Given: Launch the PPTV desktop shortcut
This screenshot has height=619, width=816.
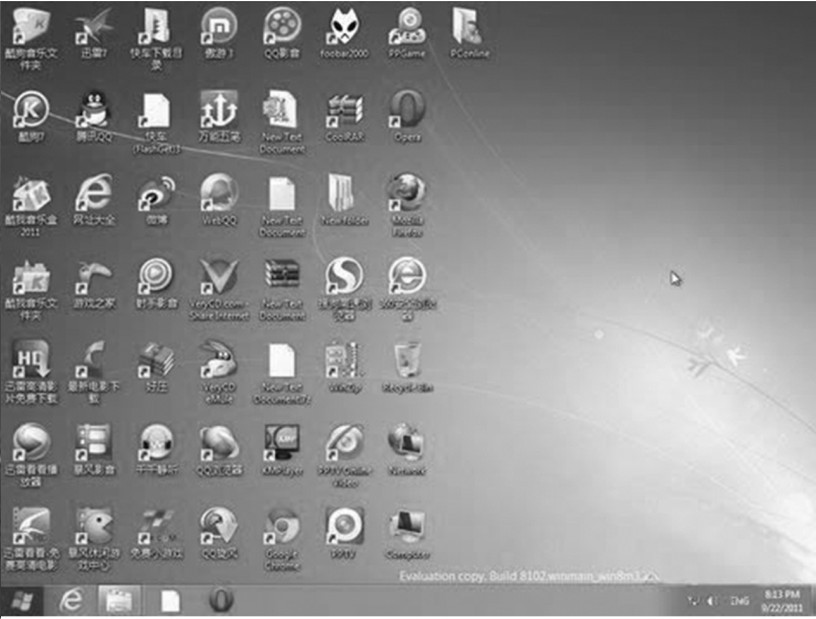Looking at the screenshot, I should pyautogui.click(x=344, y=534).
